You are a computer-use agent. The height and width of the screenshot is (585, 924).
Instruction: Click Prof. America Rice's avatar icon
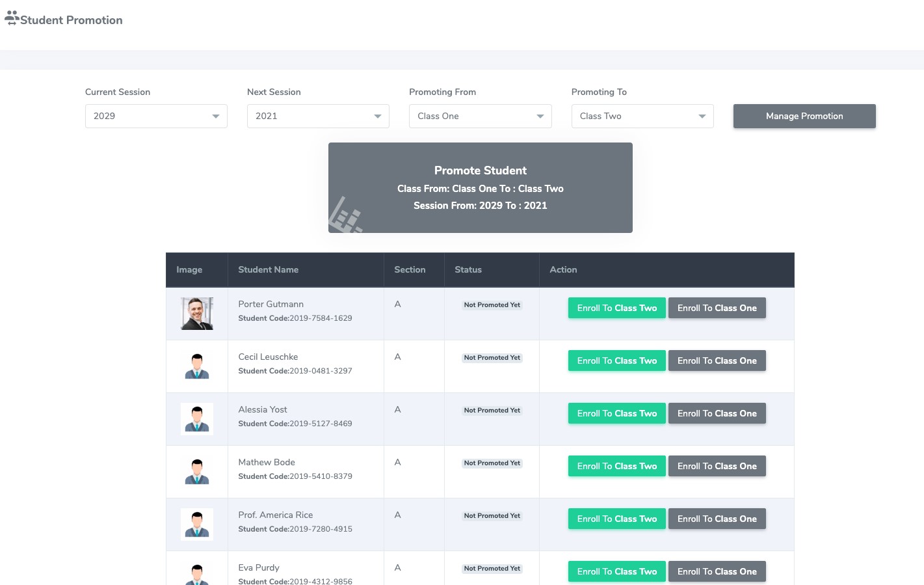[197, 524]
